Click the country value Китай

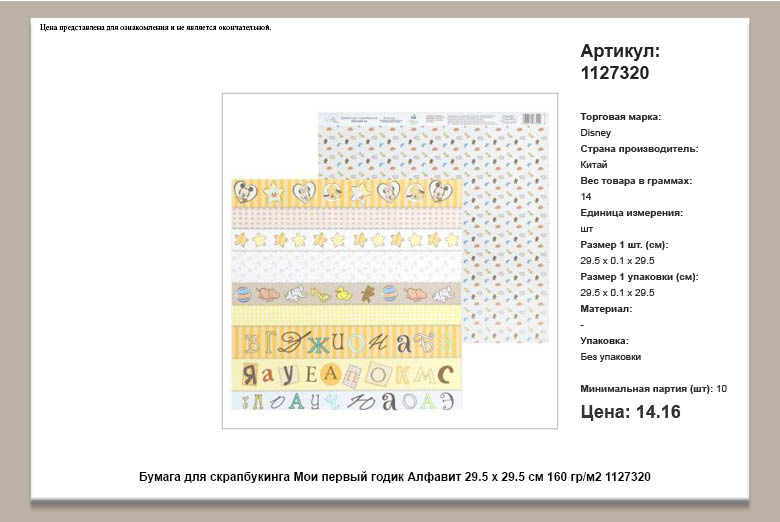[593, 165]
